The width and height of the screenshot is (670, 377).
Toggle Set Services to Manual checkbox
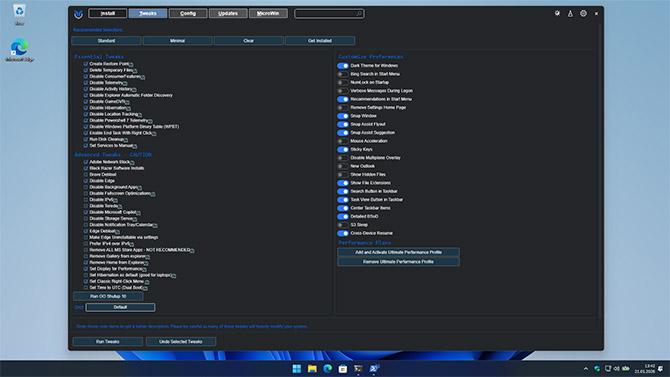tap(86, 146)
